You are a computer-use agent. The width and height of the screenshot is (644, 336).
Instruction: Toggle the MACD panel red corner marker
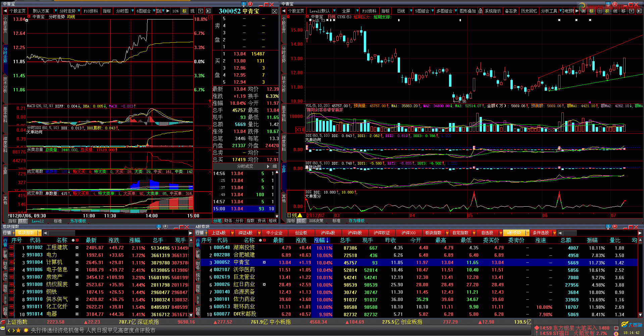[x=210, y=106]
